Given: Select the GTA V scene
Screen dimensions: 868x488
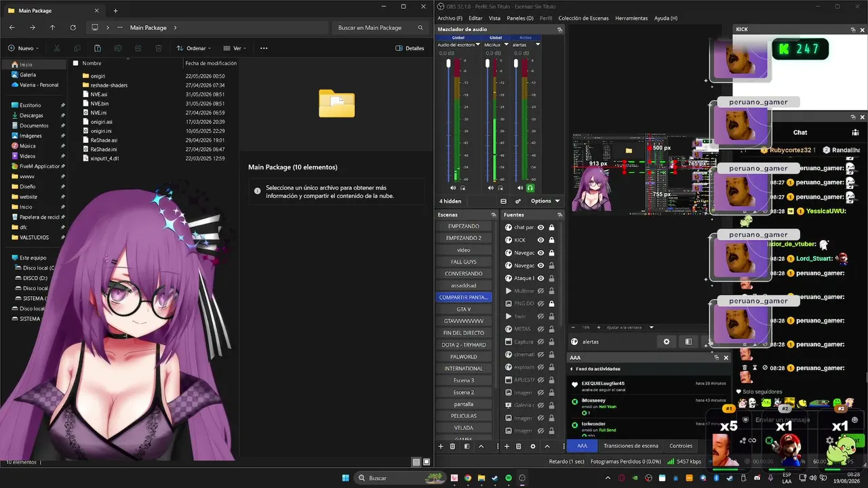Looking at the screenshot, I should coord(463,309).
